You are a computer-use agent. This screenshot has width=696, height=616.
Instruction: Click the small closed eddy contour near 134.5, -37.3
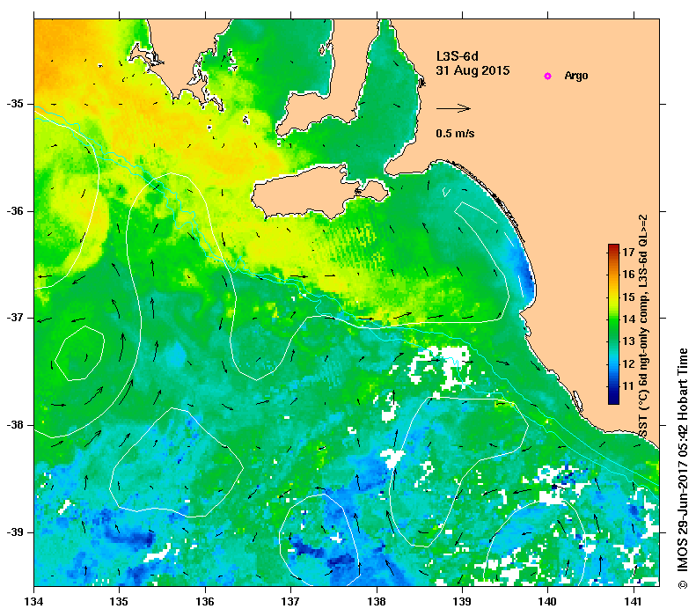pos(80,353)
